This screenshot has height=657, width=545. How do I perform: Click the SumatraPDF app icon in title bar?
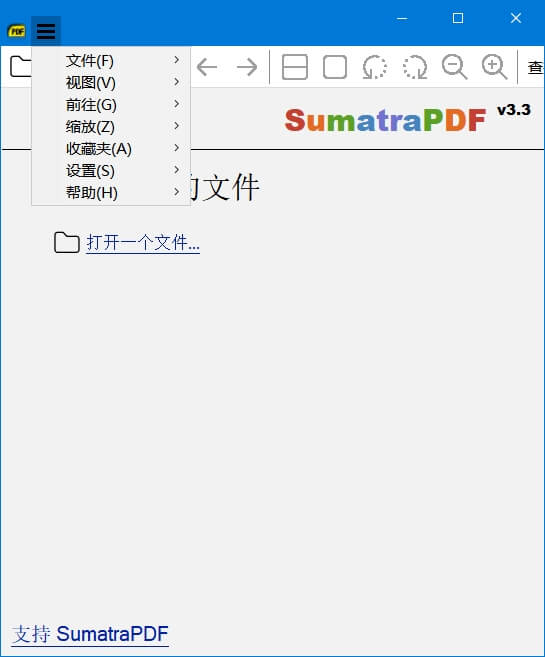[16, 31]
